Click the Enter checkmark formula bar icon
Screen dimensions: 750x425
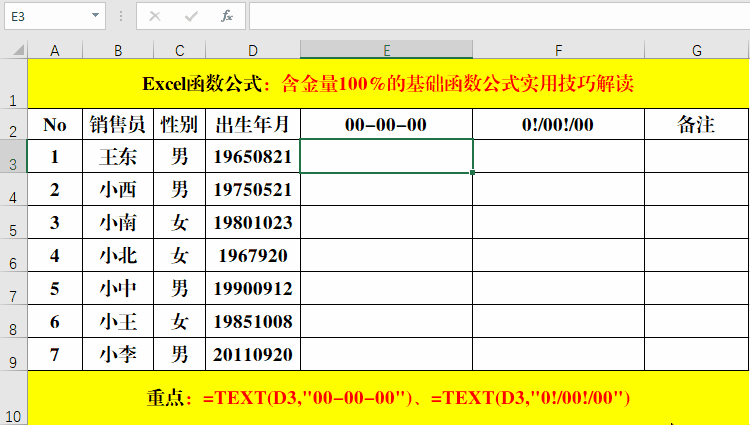pyautogui.click(x=191, y=16)
